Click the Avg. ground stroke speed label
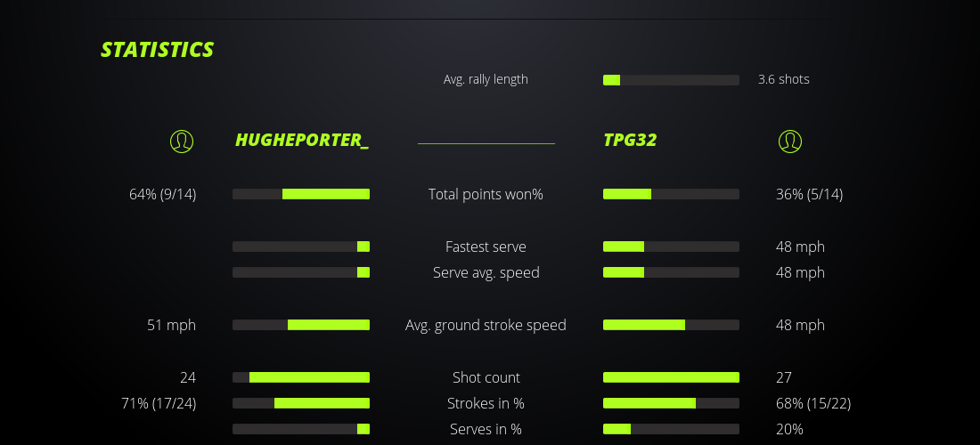 (486, 325)
